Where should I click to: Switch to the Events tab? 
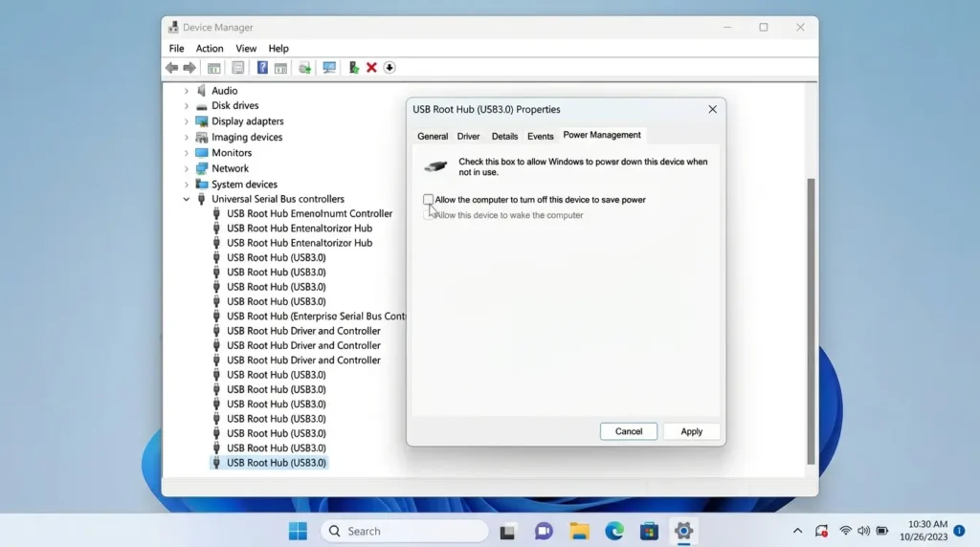[540, 136]
